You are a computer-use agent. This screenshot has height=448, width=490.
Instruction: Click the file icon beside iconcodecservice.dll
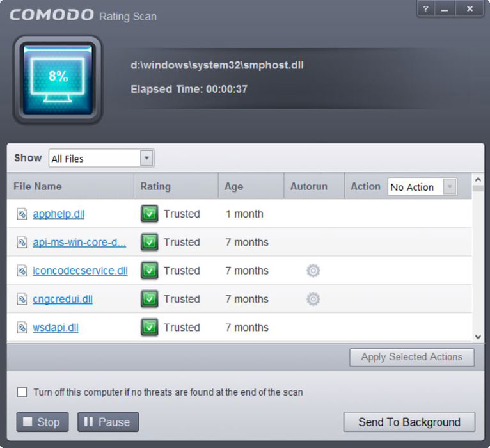point(22,271)
